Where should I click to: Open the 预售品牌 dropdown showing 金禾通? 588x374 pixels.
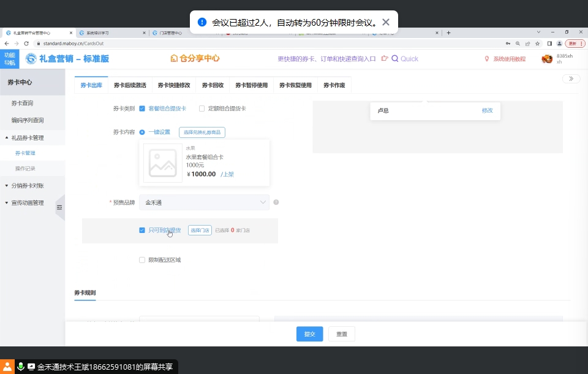tap(204, 202)
